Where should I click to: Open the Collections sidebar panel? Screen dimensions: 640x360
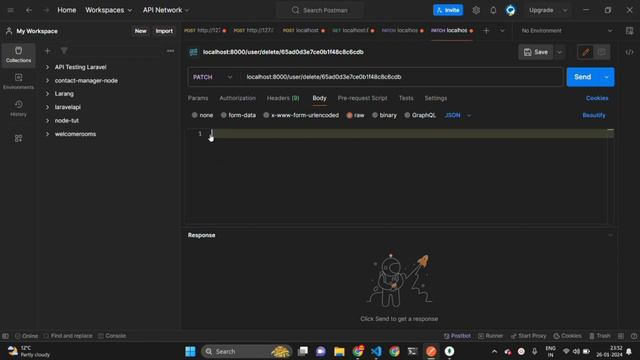pyautogui.click(x=18, y=54)
